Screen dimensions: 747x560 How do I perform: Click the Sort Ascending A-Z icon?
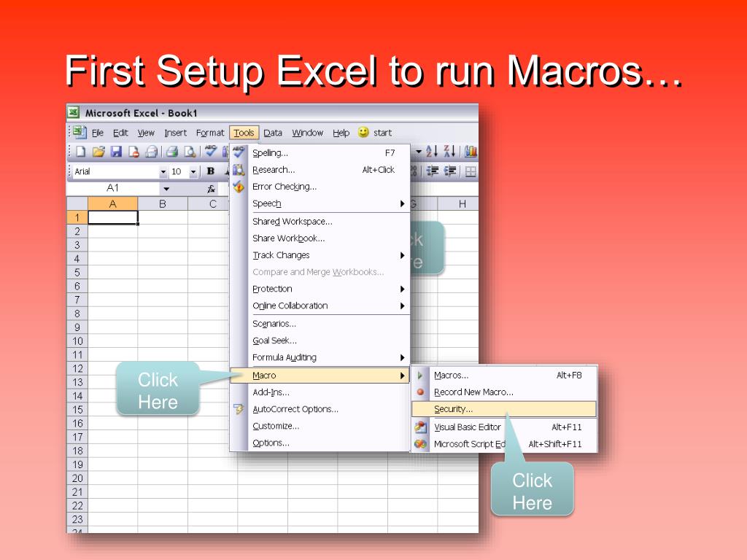click(x=432, y=152)
